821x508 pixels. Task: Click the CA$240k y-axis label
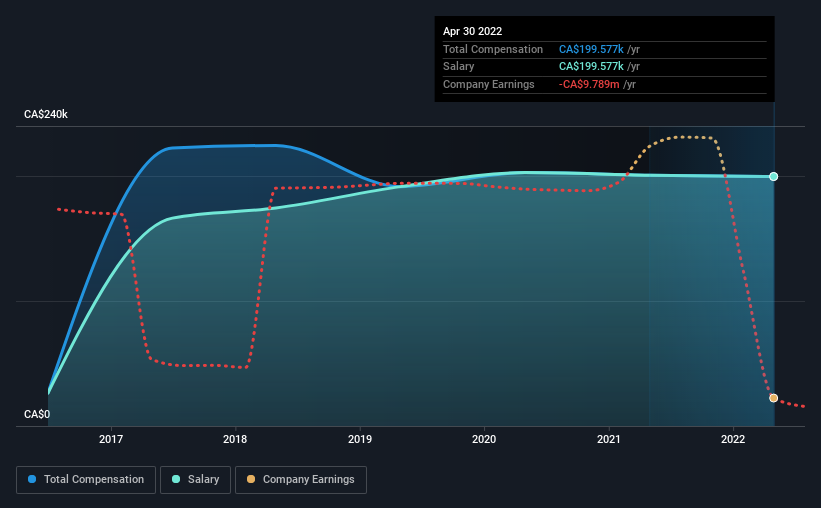point(46,114)
